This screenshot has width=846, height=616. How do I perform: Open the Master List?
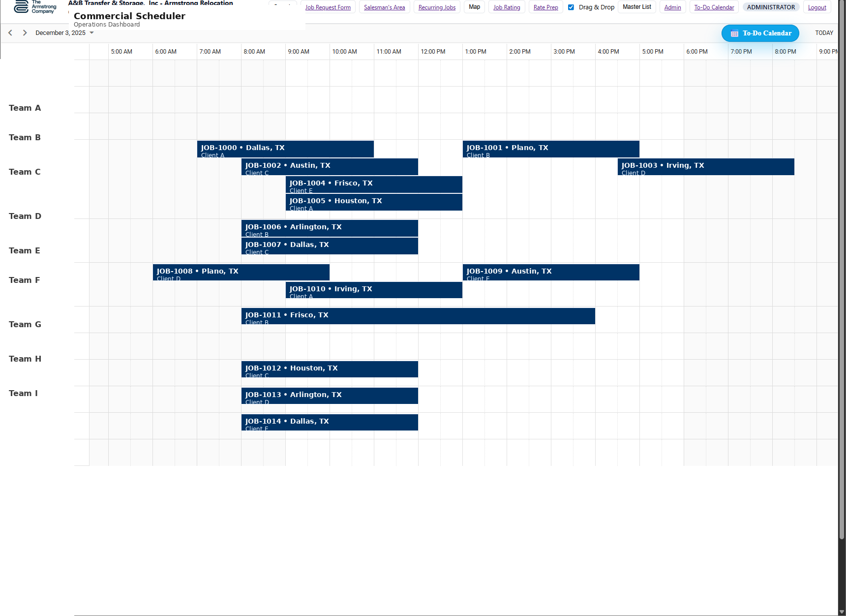636,7
